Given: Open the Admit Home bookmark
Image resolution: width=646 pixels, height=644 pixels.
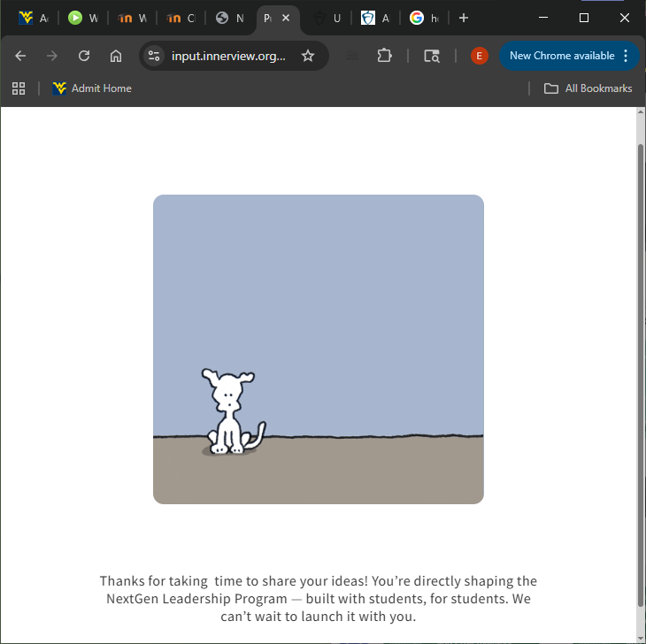Looking at the screenshot, I should 92,88.
